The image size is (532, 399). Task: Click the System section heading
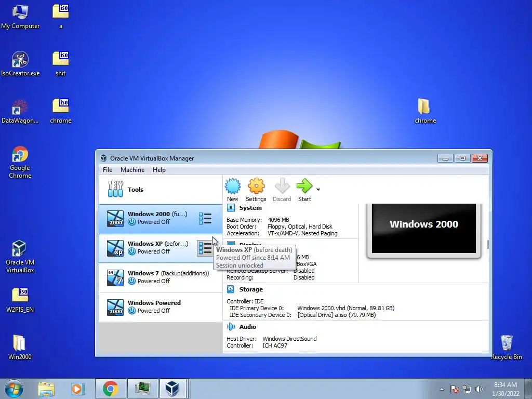coord(250,208)
